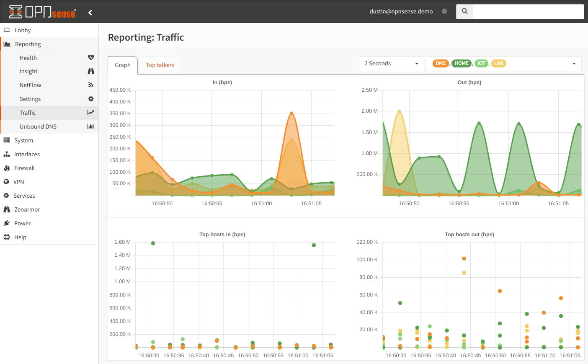Click the Traffic line chart icon
Viewport: 588px width, 364px height.
coord(90,113)
